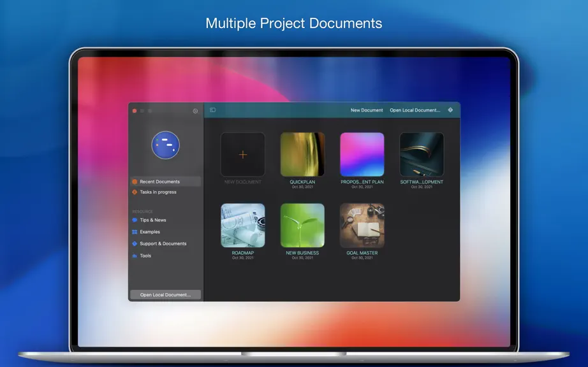The width and height of the screenshot is (588, 367).
Task: Click the diamond icon in the top toolbar
Action: coord(450,110)
